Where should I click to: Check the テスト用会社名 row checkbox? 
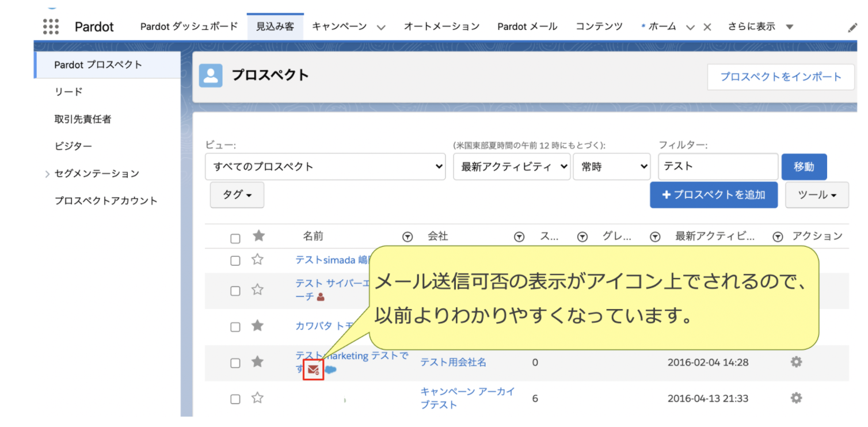[x=235, y=363]
